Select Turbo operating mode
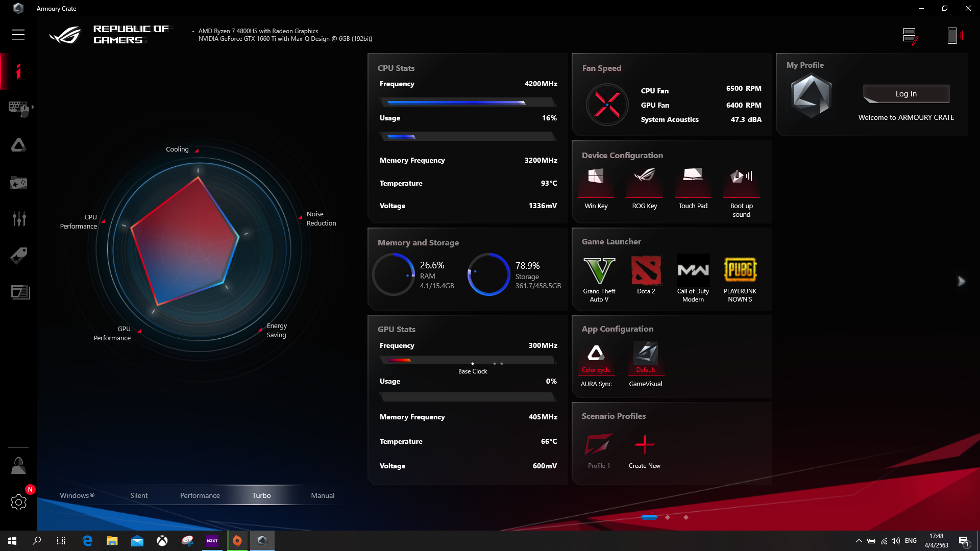This screenshot has width=980, height=551. coord(261,495)
